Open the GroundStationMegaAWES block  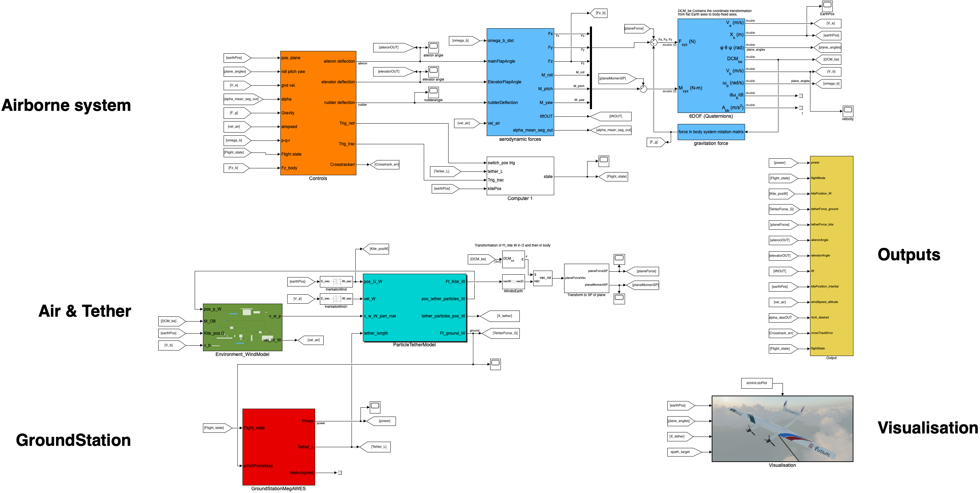click(x=278, y=447)
